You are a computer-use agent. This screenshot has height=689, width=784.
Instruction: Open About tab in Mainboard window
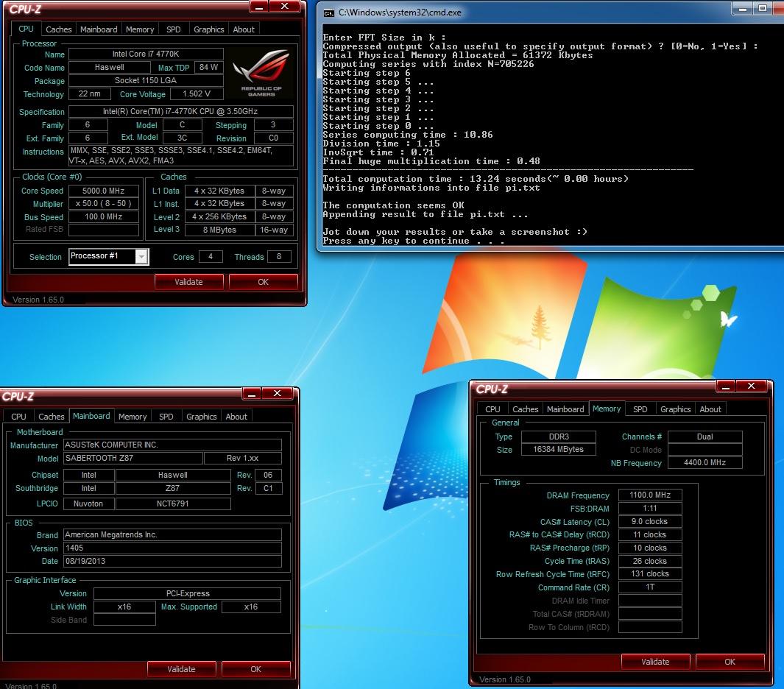(236, 417)
